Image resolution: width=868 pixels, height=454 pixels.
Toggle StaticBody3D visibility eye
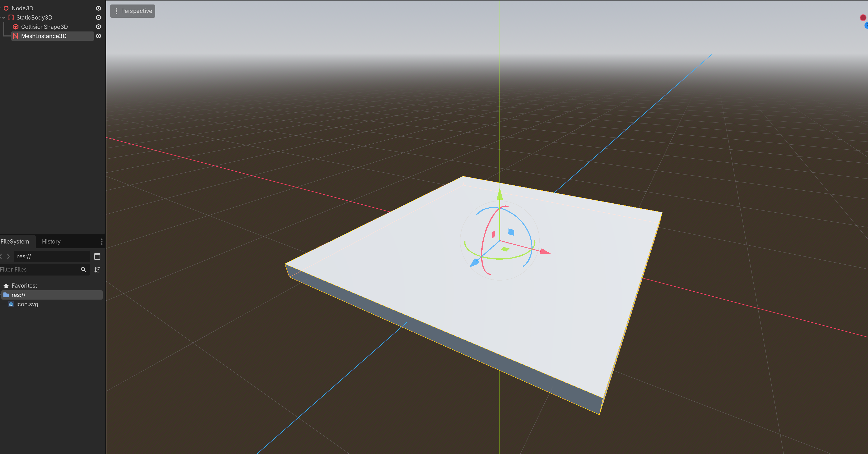click(x=98, y=17)
